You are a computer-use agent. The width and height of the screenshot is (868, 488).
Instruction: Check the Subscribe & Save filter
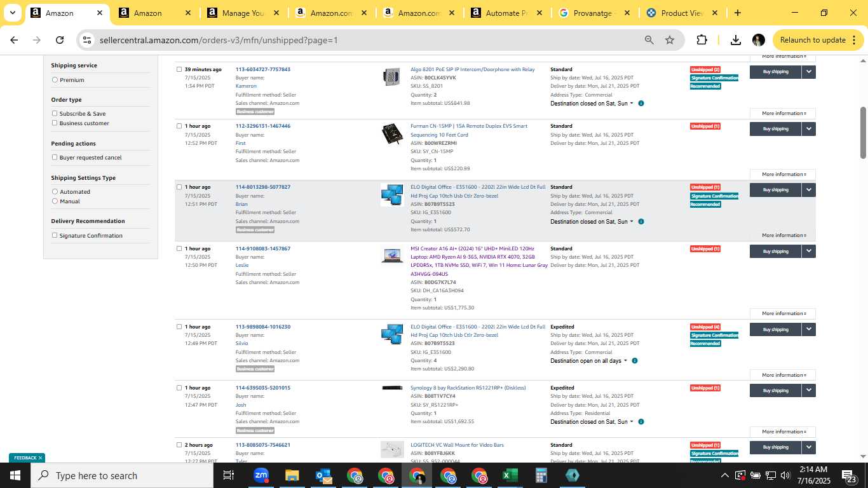pos(55,114)
